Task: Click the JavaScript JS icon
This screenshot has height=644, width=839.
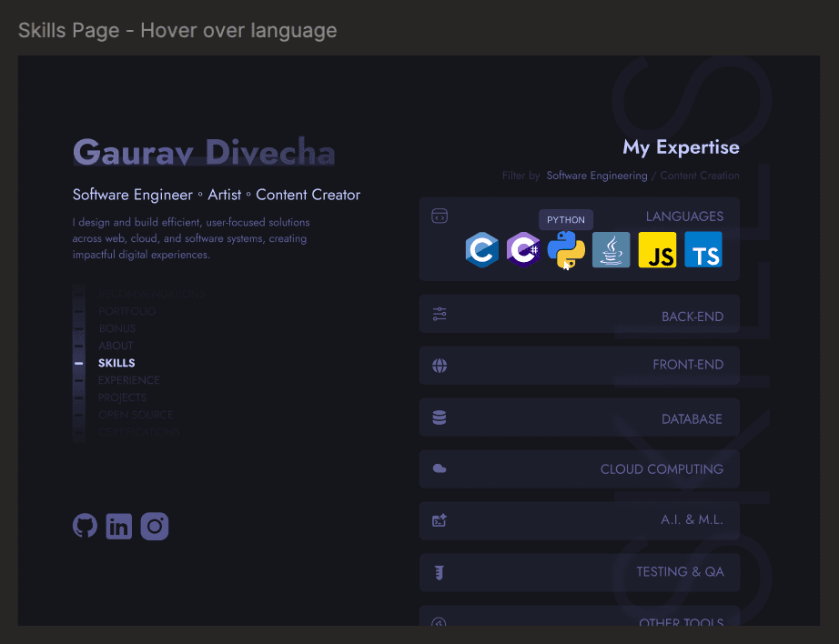Action: click(657, 250)
